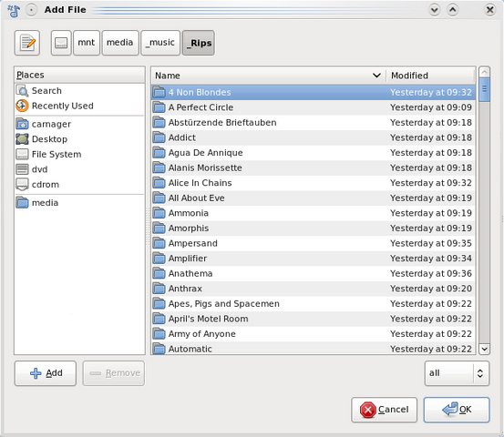This screenshot has width=504, height=437.
Task: Click the Automatic folder name
Action: [x=190, y=349]
